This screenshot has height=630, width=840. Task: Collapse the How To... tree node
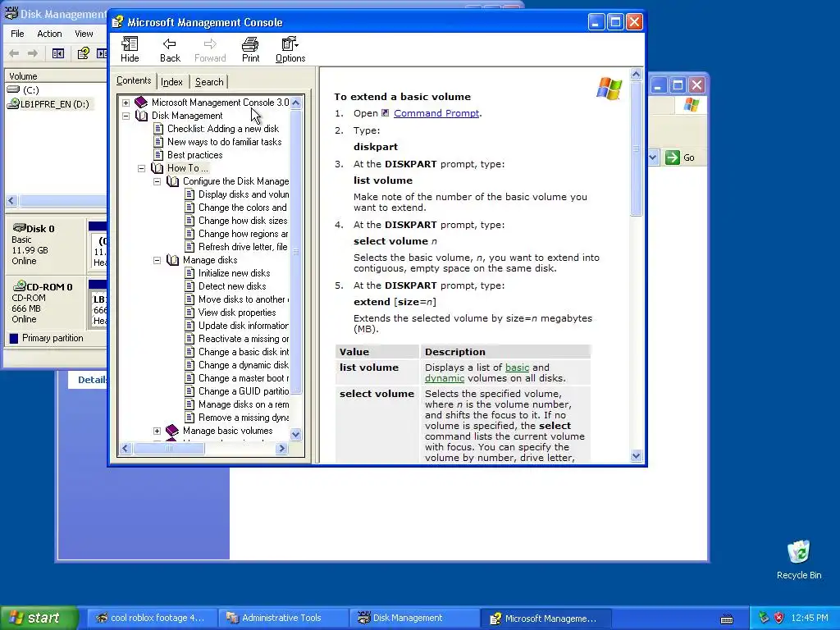click(x=141, y=168)
